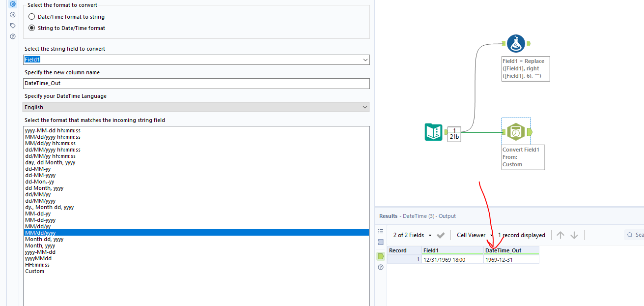644x306 pixels.
Task: Click the green output anchor icon in Results pane
Action: 380,256
